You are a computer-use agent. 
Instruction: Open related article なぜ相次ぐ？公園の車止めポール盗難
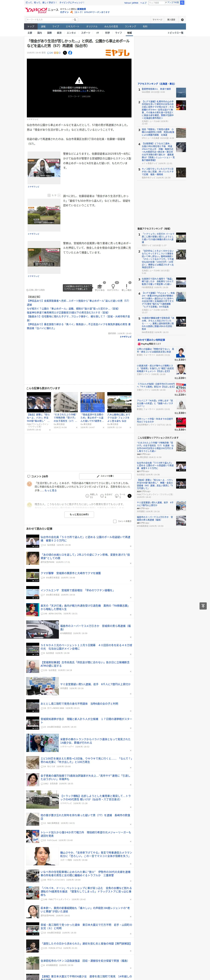(x=73, y=309)
